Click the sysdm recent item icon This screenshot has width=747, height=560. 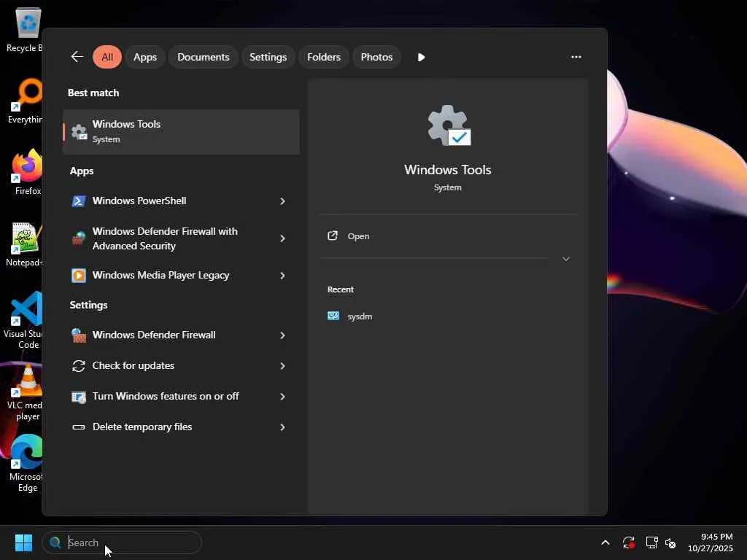tap(333, 316)
